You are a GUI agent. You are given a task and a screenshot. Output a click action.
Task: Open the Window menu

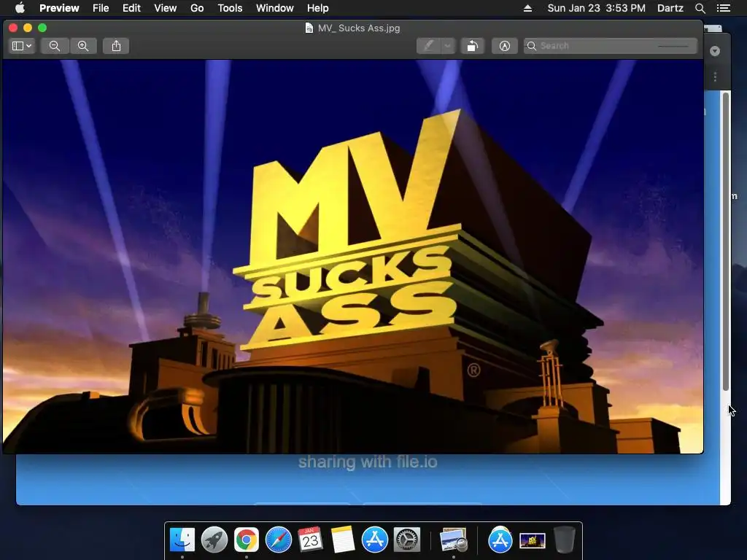click(x=275, y=8)
